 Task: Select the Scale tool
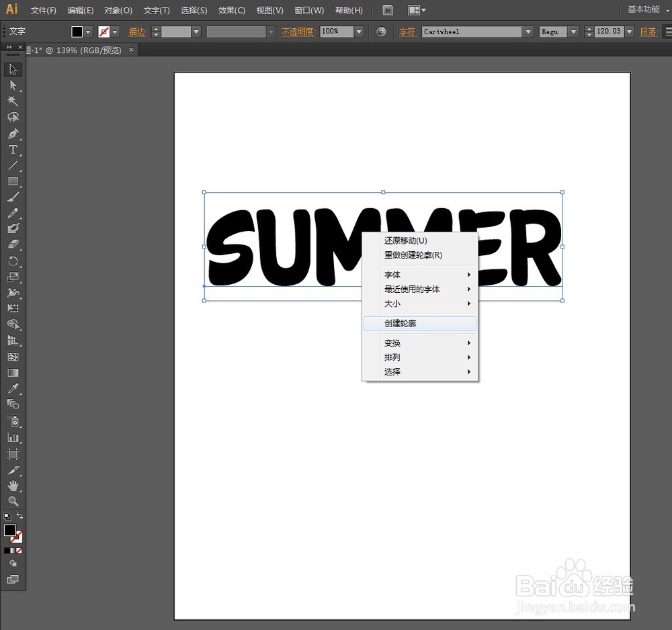click(x=13, y=277)
